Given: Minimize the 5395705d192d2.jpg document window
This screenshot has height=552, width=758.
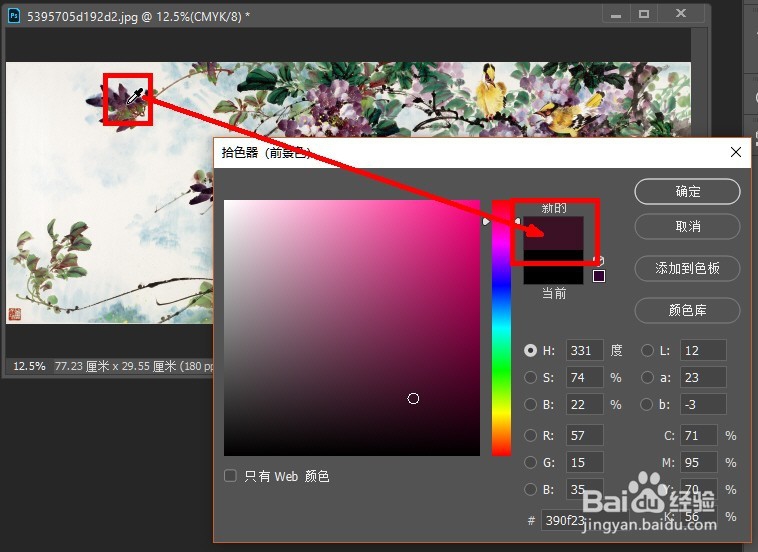Looking at the screenshot, I should [616, 14].
